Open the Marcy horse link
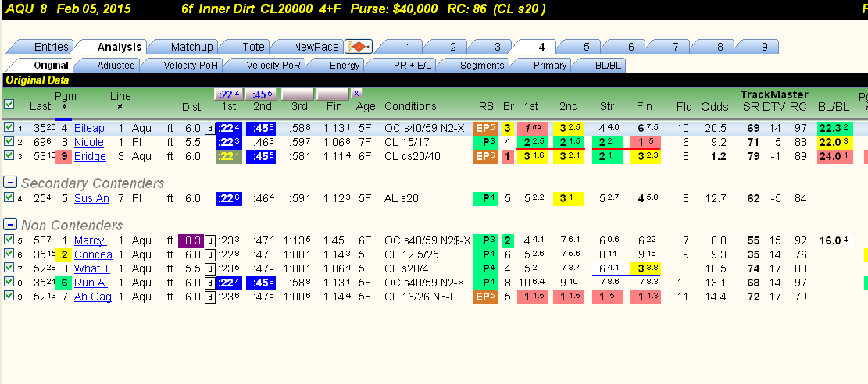Image resolution: width=868 pixels, height=384 pixels. tap(90, 240)
